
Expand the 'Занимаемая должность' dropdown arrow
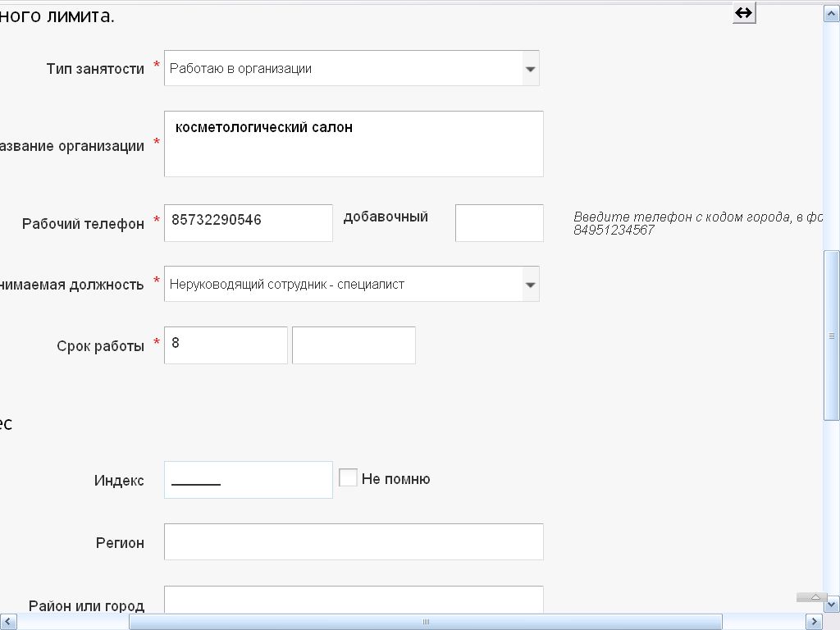pos(530,285)
